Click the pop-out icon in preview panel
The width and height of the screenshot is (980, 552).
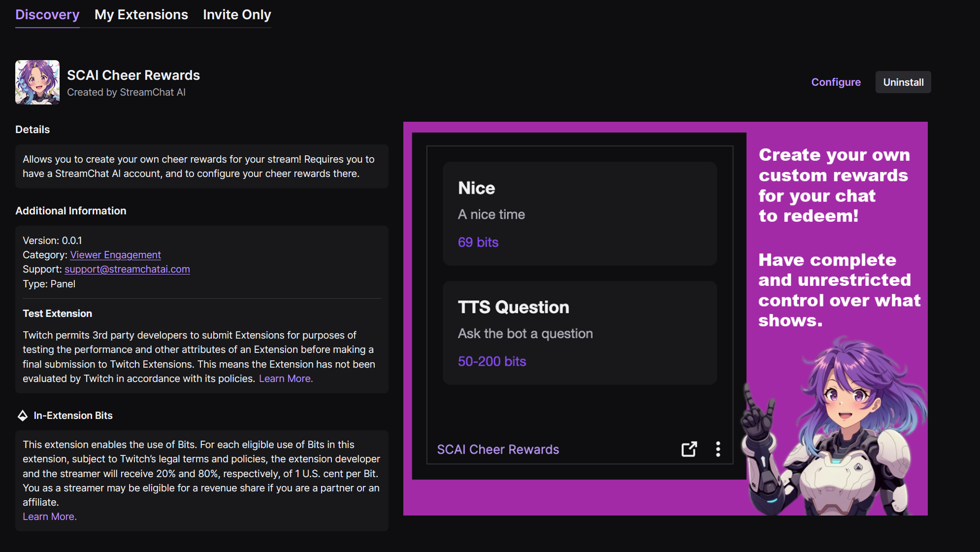point(689,449)
